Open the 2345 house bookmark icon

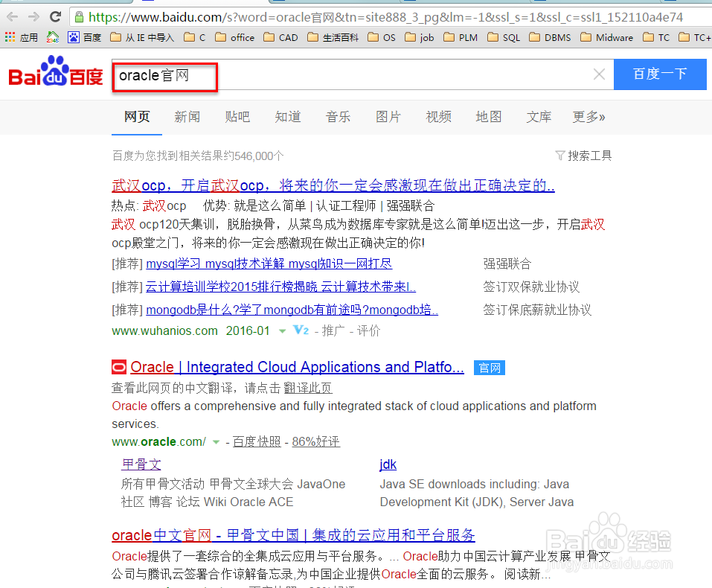(x=53, y=37)
